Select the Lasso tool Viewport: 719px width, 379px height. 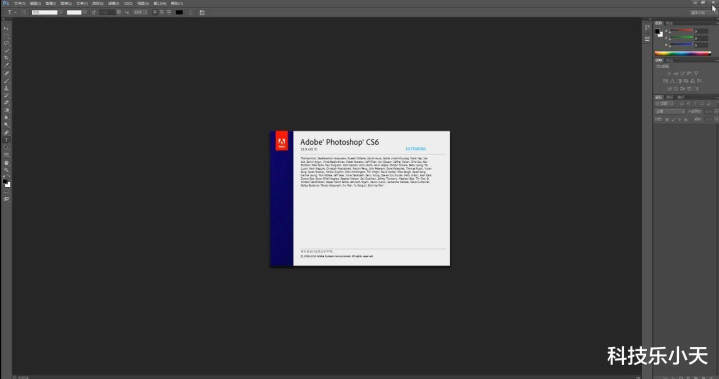tap(6, 43)
